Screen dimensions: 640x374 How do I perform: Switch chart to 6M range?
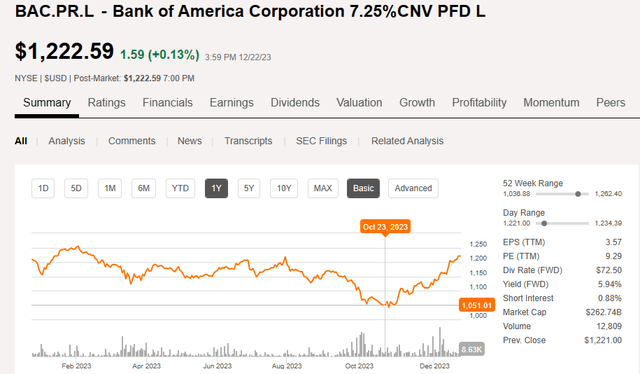[x=144, y=188]
